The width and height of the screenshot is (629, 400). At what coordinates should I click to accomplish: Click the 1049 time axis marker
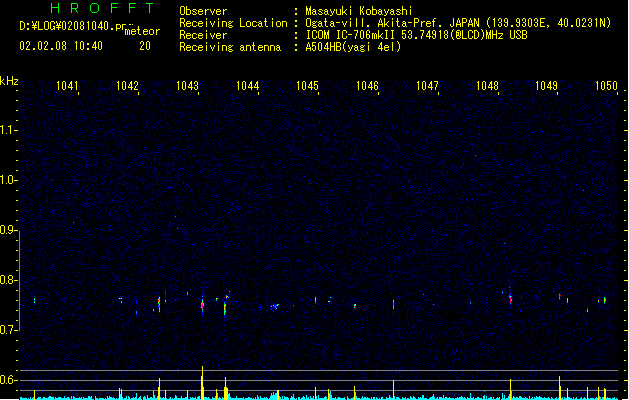[546, 85]
